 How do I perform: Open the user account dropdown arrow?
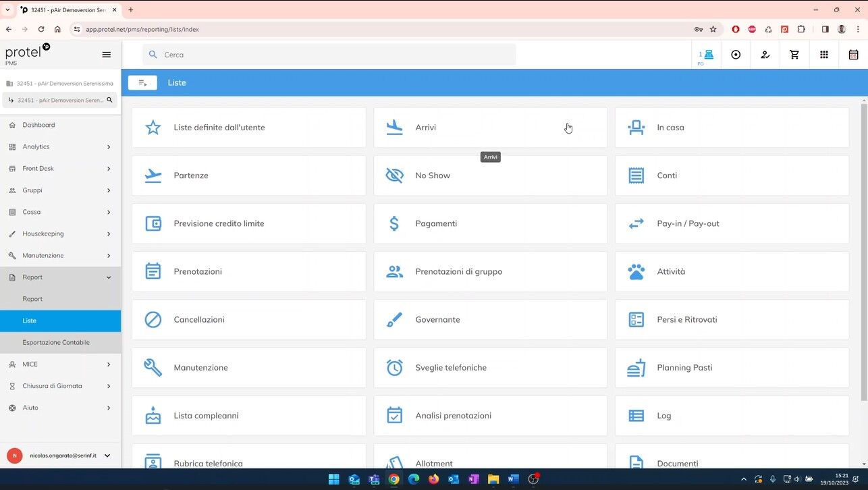pyautogui.click(x=107, y=456)
